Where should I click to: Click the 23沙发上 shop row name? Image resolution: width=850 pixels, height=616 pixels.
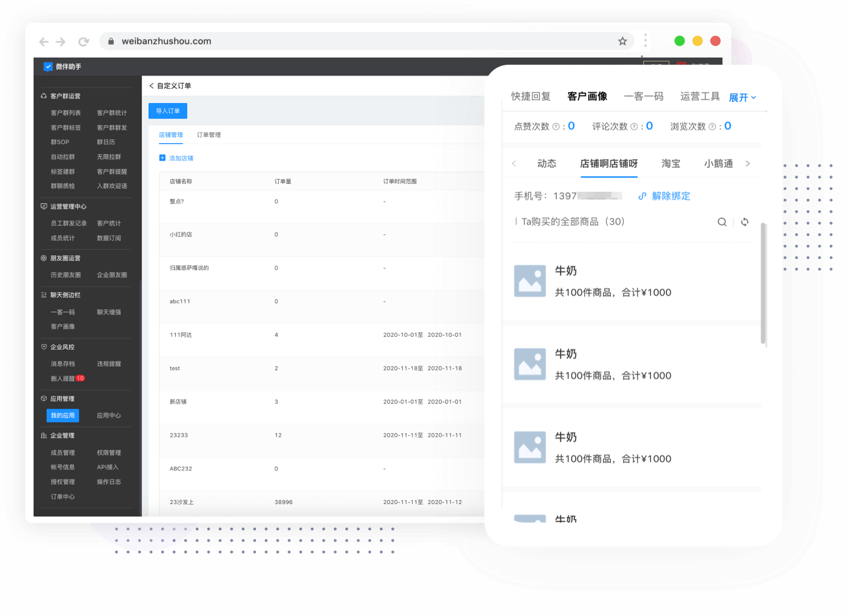[x=182, y=502]
